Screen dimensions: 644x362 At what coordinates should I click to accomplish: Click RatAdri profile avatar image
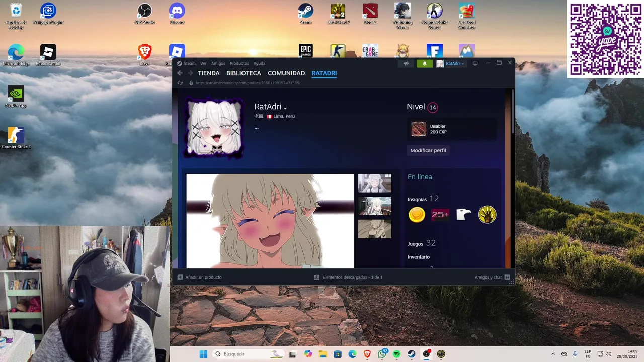214,127
